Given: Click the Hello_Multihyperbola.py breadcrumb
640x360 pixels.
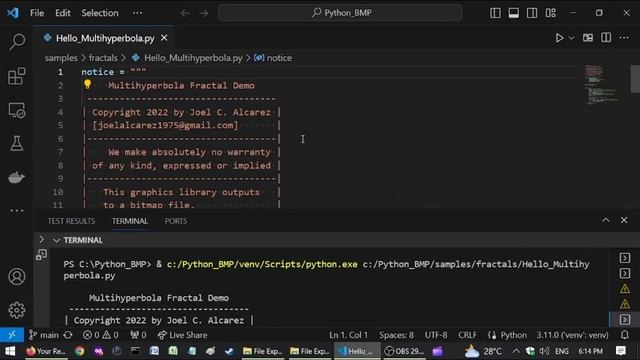Looking at the screenshot, I should pyautogui.click(x=193, y=58).
